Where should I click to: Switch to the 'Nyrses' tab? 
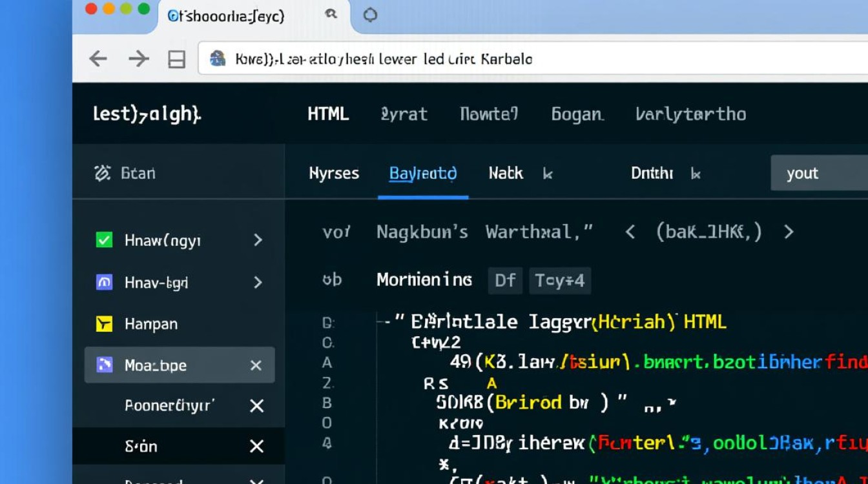(334, 173)
